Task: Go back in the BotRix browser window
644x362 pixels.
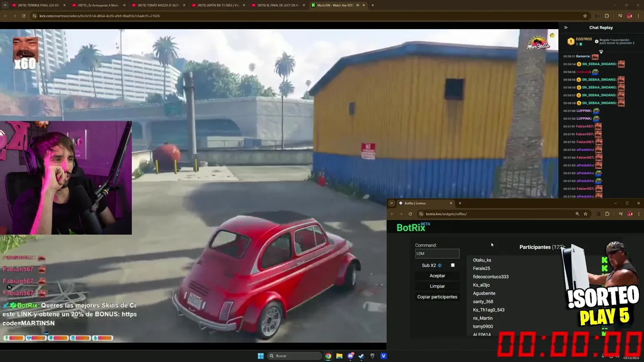Action: pyautogui.click(x=392, y=214)
